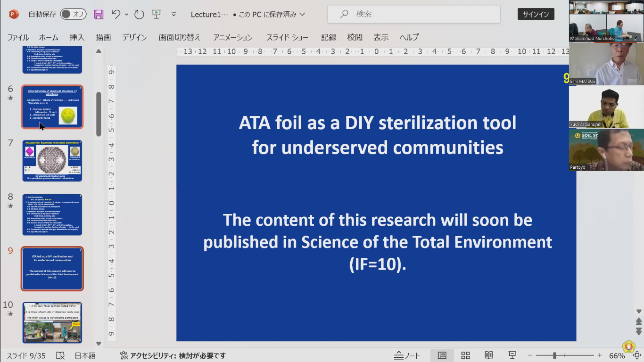Fit slide to current window icon
The height and width of the screenshot is (362, 644).
click(x=637, y=355)
